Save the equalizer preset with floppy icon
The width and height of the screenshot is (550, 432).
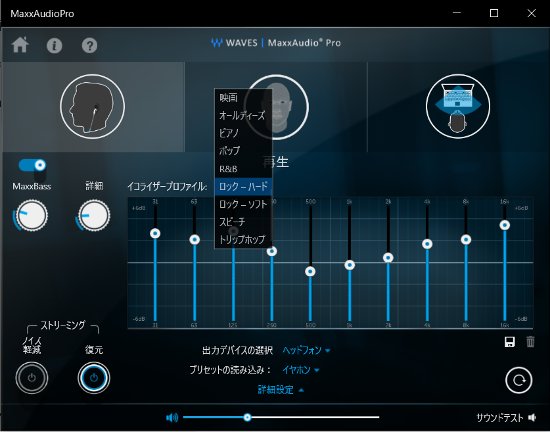coord(510,342)
